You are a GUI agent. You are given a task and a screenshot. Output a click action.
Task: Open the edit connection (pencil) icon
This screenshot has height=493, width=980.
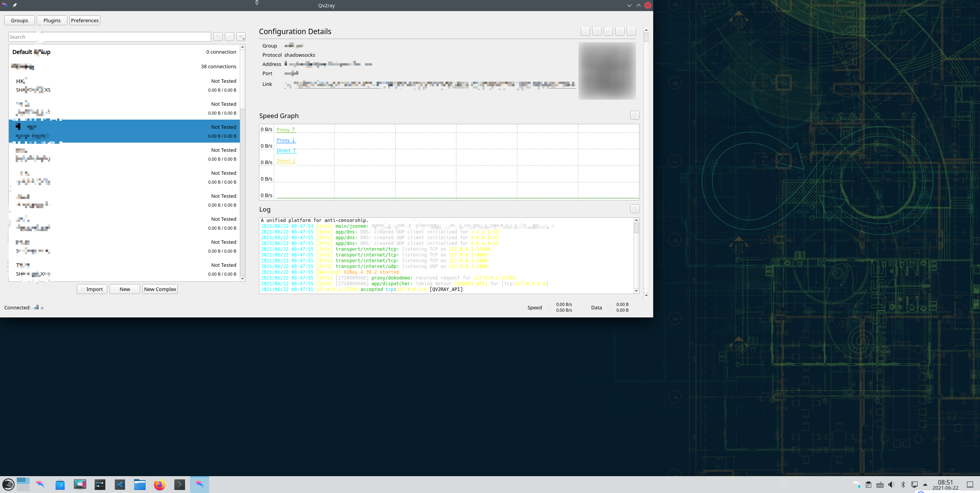(597, 31)
